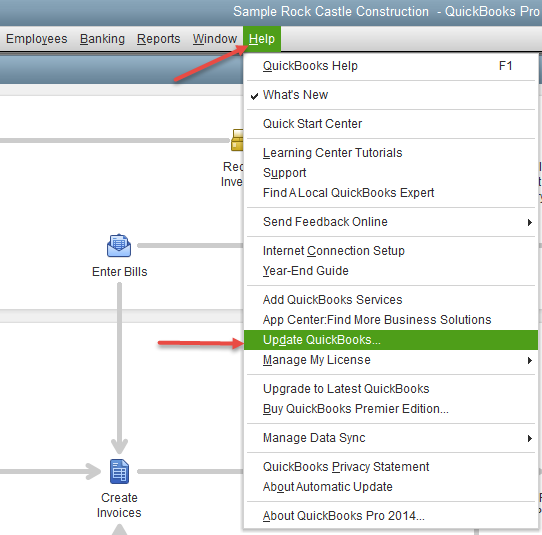Select Add QuickBooks Services
This screenshot has width=542, height=535.
[391, 300]
